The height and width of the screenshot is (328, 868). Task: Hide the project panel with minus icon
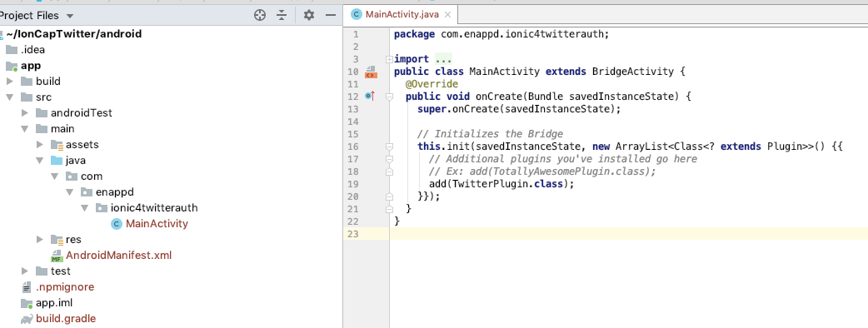[331, 16]
